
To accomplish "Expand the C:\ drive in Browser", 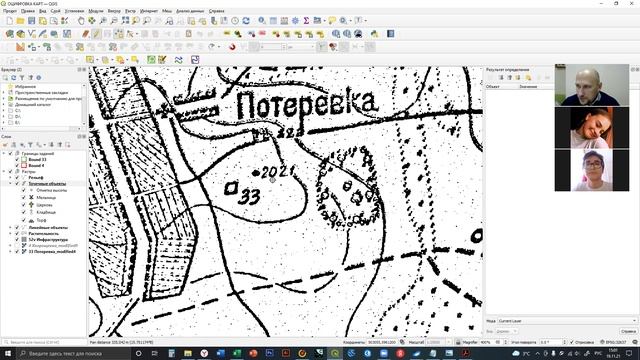I will click(4, 111).
